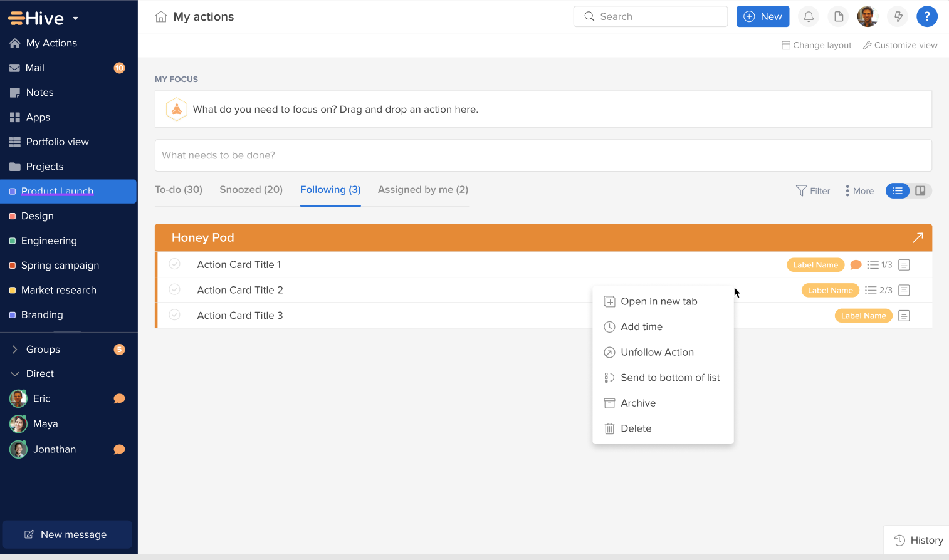Click Label Name tag on Action Card Title 2
This screenshot has height=560, width=949.
point(831,290)
